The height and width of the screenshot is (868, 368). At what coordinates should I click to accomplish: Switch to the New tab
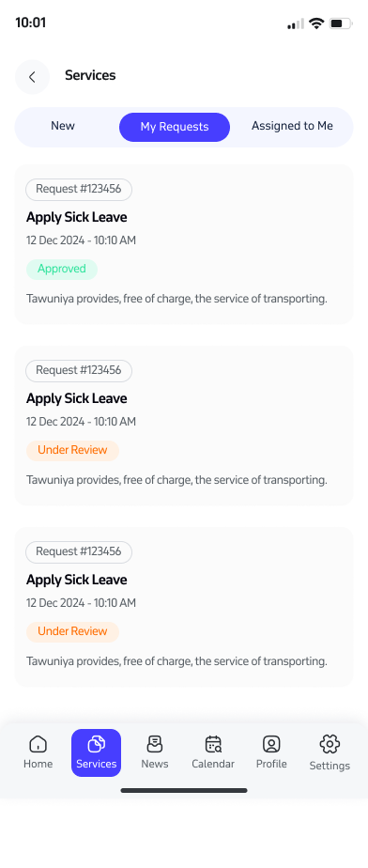click(63, 126)
